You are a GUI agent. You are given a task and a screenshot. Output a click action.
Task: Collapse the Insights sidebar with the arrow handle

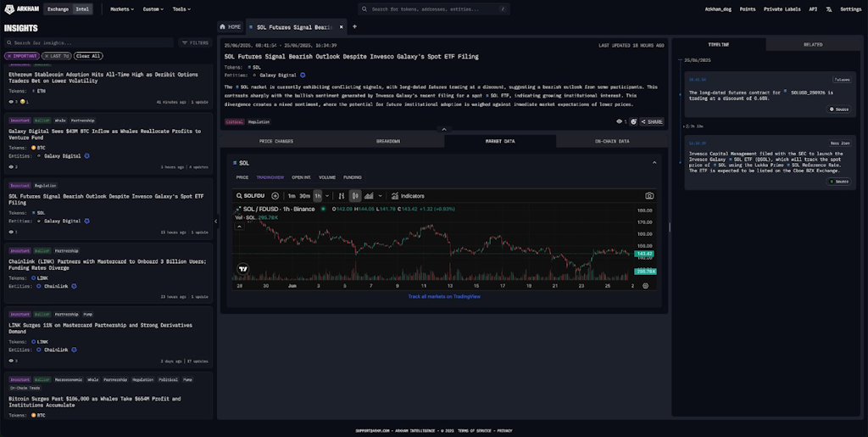pos(216,221)
